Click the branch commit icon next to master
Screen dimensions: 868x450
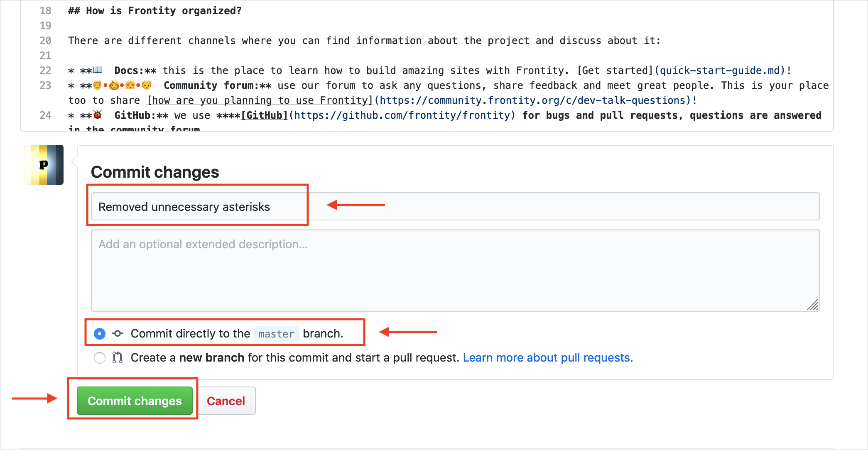[118, 333]
